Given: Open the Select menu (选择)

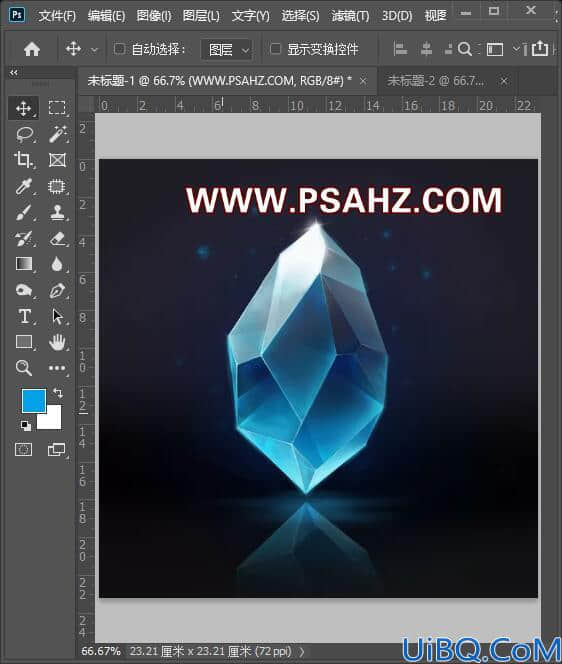Looking at the screenshot, I should [300, 16].
